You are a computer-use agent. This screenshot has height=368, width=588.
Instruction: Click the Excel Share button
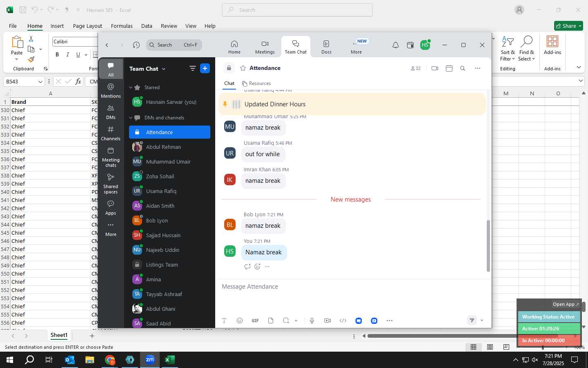tap(568, 26)
